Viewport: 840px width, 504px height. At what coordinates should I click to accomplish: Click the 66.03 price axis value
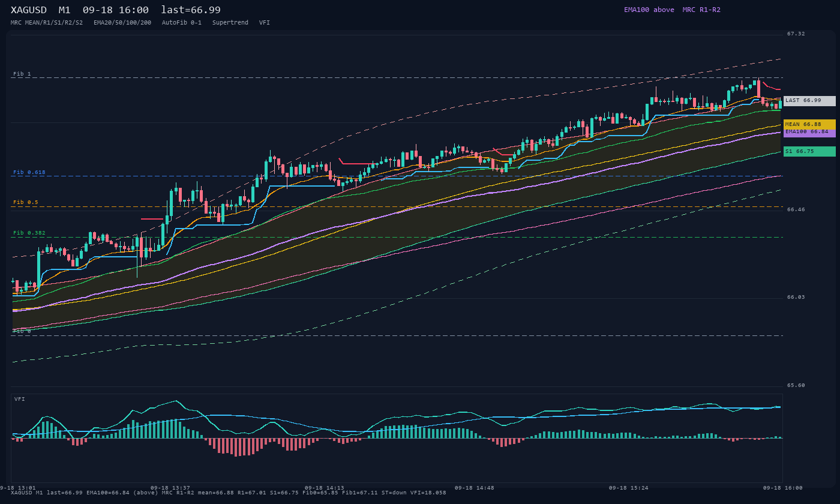(796, 297)
